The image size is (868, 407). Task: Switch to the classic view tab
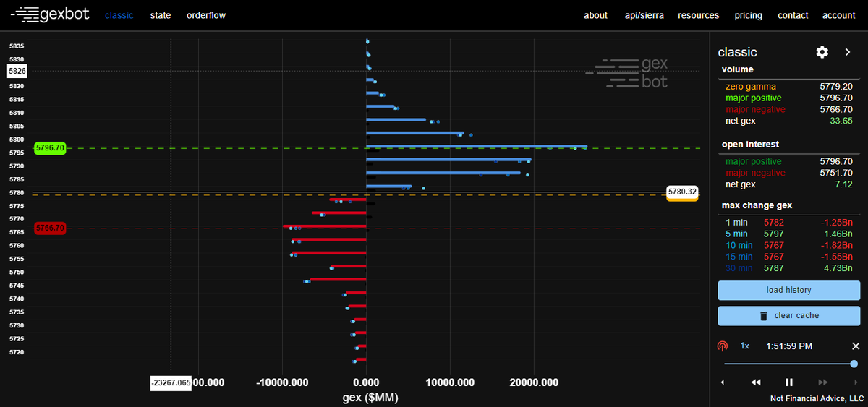click(119, 15)
